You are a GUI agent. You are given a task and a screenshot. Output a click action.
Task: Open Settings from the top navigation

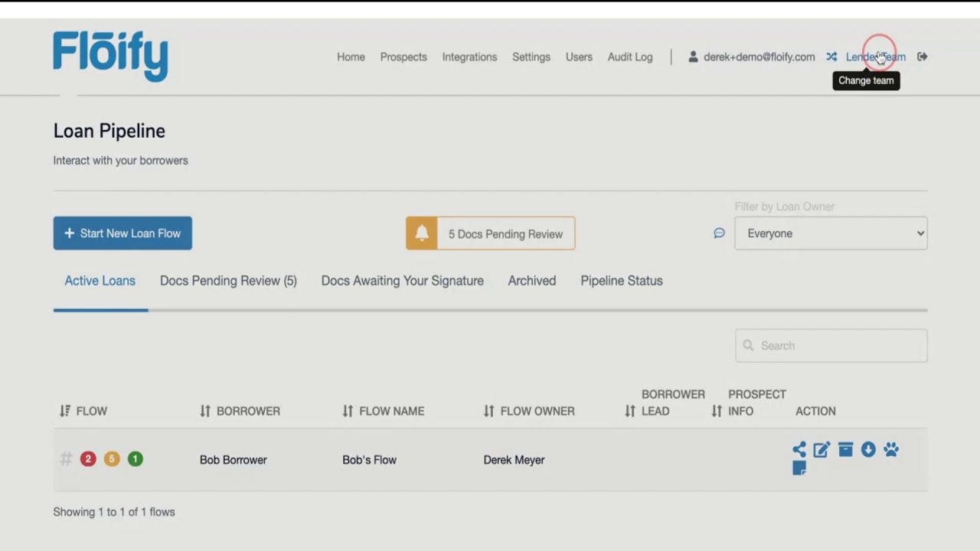click(531, 57)
